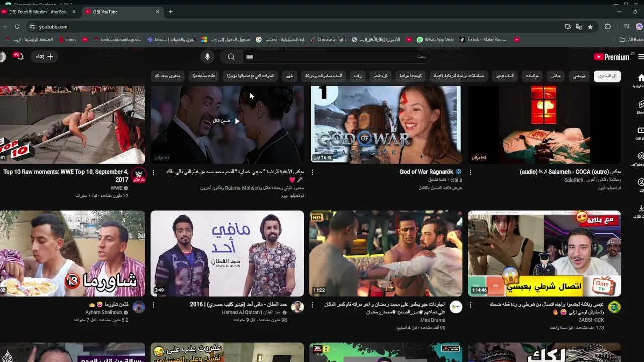The image size is (644, 362).
Task: Open the on-screen keyboard icon in search box
Action: (249, 57)
